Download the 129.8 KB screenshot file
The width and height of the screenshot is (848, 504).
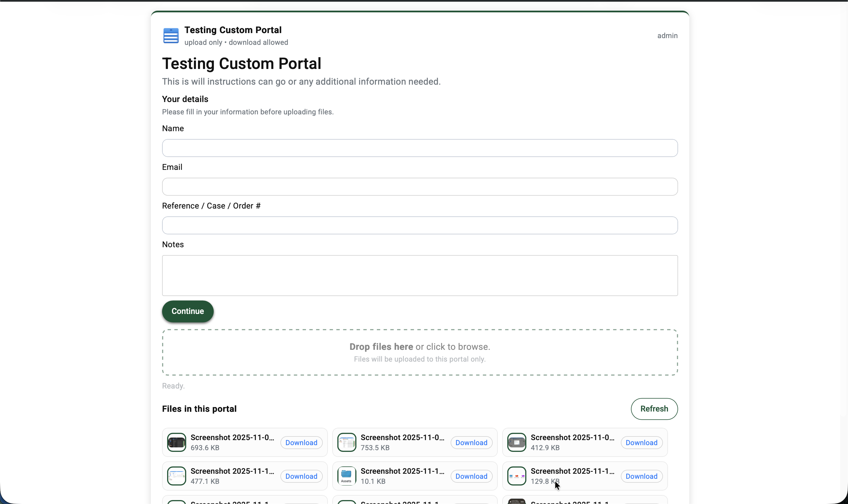point(641,476)
